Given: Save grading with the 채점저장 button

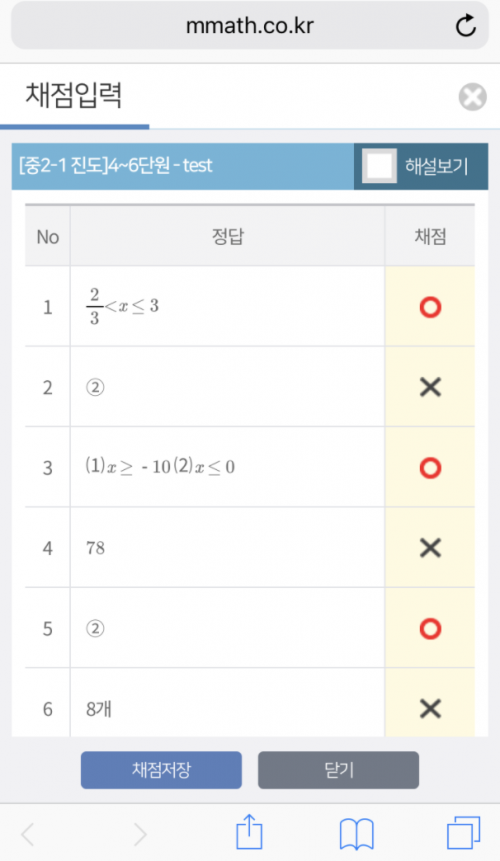Looking at the screenshot, I should click(161, 770).
